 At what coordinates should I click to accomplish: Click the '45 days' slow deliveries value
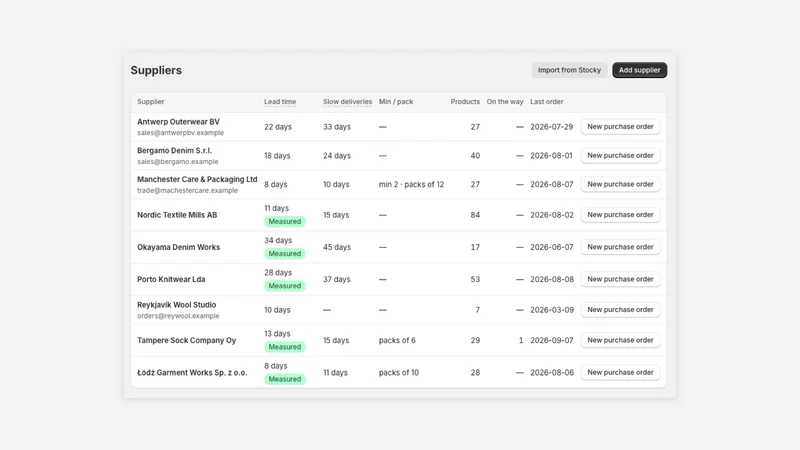(337, 247)
